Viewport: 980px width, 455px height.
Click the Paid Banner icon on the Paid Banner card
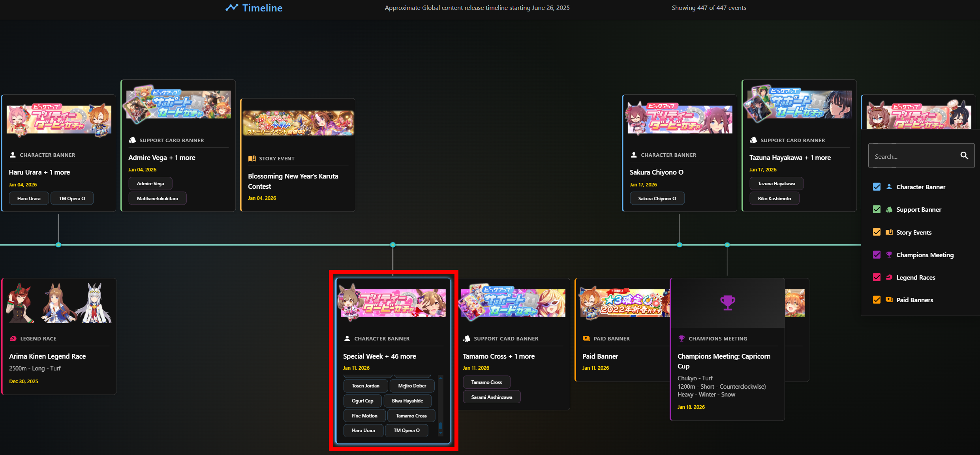click(x=586, y=338)
